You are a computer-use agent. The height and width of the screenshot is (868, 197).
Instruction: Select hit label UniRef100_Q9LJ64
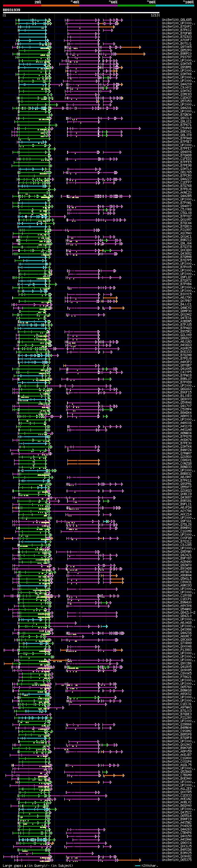pyautogui.click(x=177, y=243)
